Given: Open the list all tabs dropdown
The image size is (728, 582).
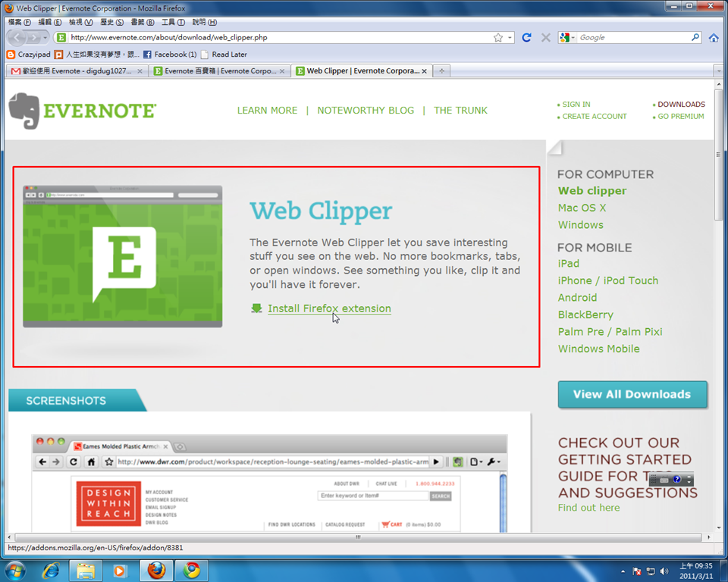Looking at the screenshot, I should click(x=719, y=71).
